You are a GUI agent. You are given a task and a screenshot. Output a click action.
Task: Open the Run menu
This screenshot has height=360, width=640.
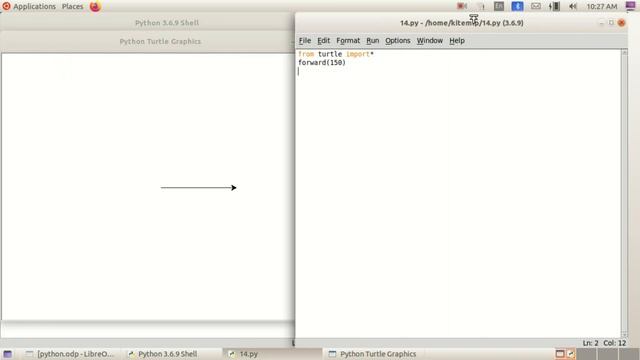tap(372, 40)
